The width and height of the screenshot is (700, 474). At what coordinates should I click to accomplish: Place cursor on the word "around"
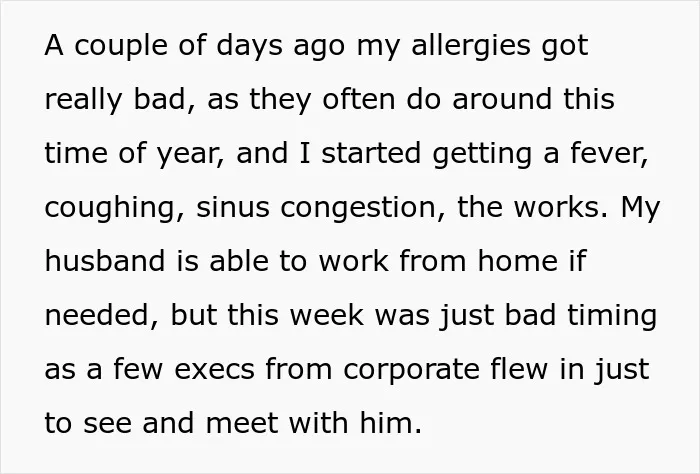(502, 99)
